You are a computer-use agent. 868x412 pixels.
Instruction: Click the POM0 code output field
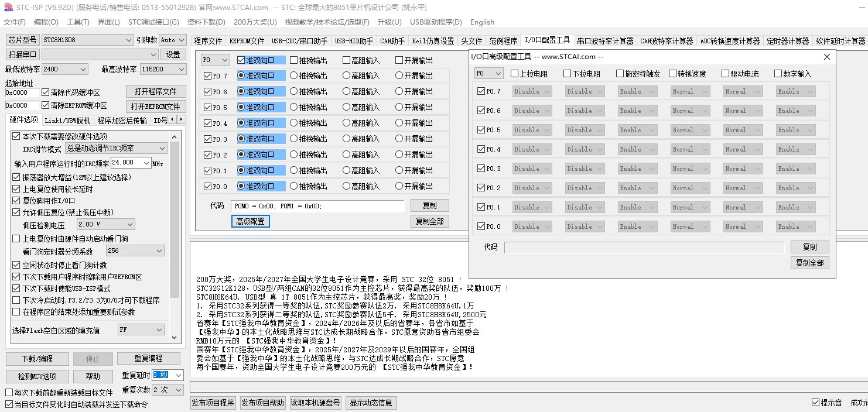317,206
